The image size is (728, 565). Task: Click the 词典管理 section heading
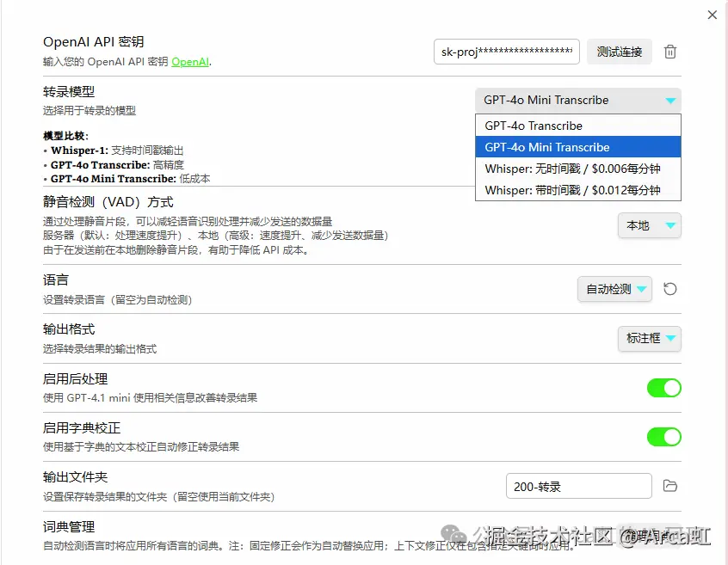tap(69, 526)
